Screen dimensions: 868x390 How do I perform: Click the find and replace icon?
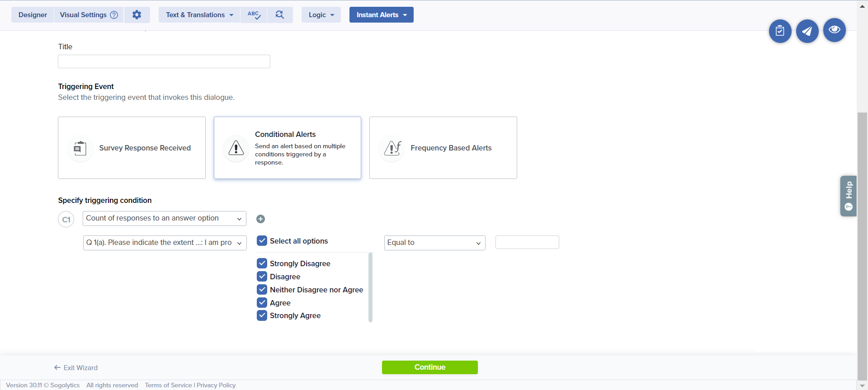click(x=280, y=15)
